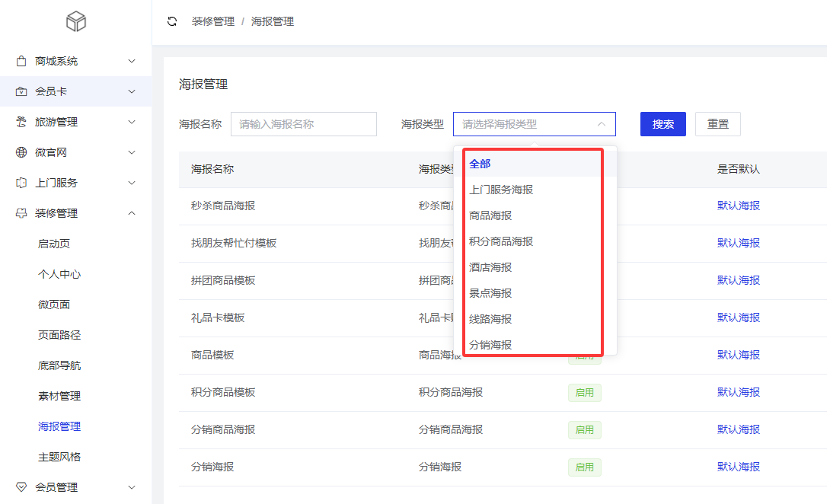Image resolution: width=830 pixels, height=504 pixels.
Task: Click the 旅游管理 palm tree icon
Action: tap(21, 122)
